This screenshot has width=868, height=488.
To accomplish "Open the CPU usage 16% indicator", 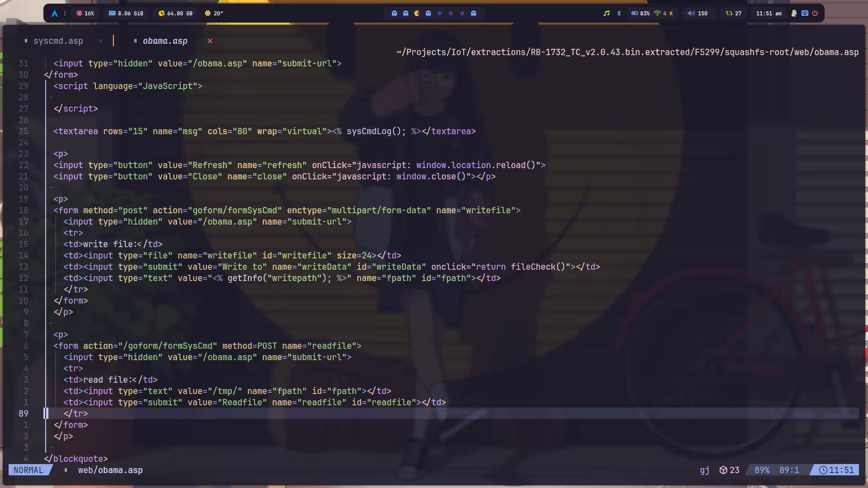I will 85,14.
